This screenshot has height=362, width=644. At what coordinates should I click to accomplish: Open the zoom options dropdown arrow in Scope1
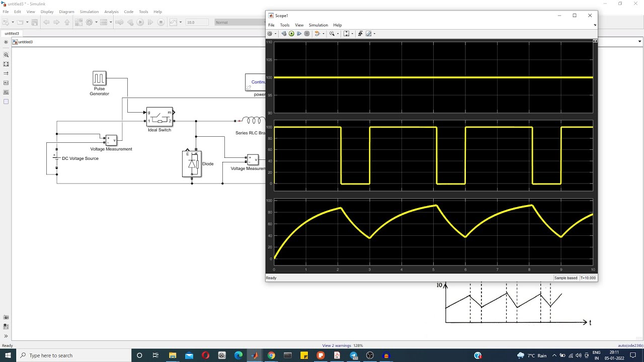pos(338,34)
